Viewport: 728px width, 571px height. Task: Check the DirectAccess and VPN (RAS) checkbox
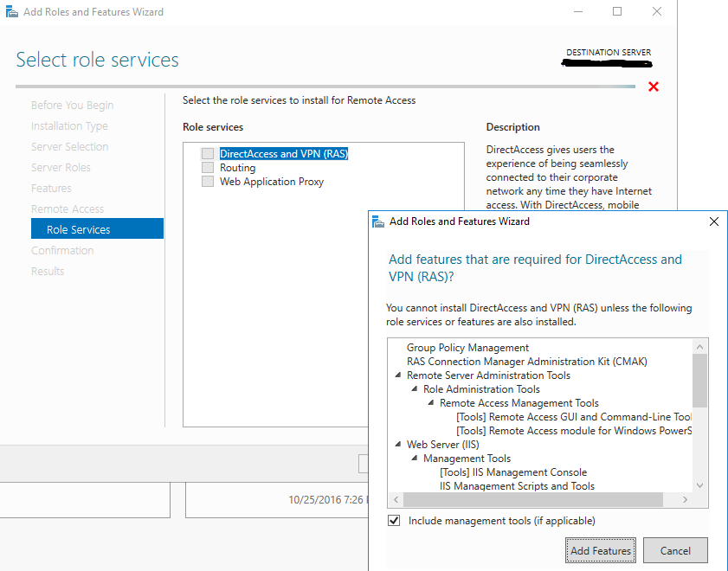pyautogui.click(x=208, y=153)
